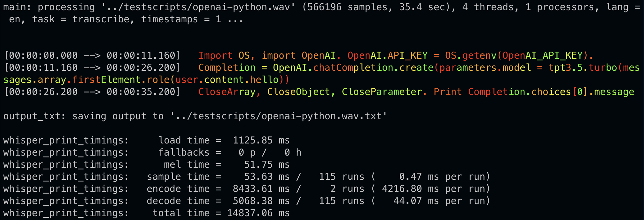Click the 'Print' word in the last transcript line
Screen dimensions: 644x220
[x=448, y=92]
